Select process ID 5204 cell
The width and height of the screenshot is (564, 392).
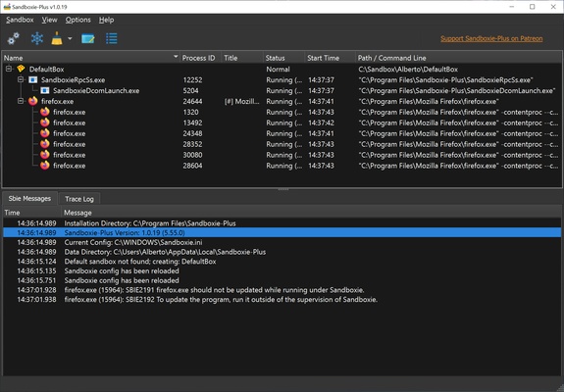[190, 90]
